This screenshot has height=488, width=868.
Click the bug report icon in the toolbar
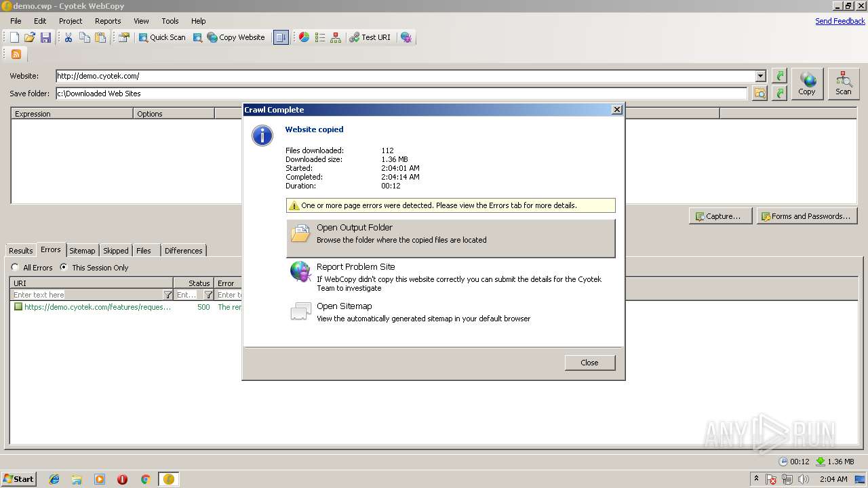click(406, 37)
